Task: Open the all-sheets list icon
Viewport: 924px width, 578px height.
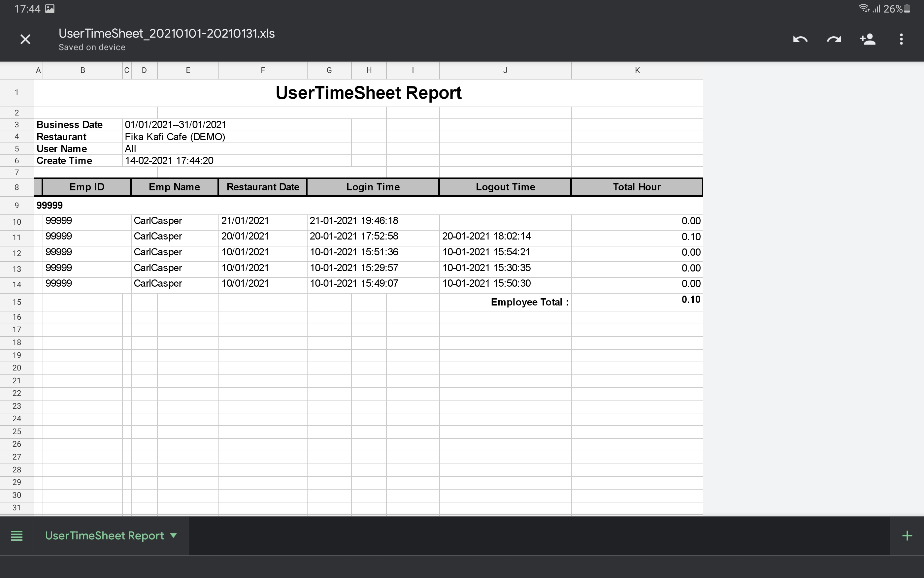Action: tap(17, 535)
